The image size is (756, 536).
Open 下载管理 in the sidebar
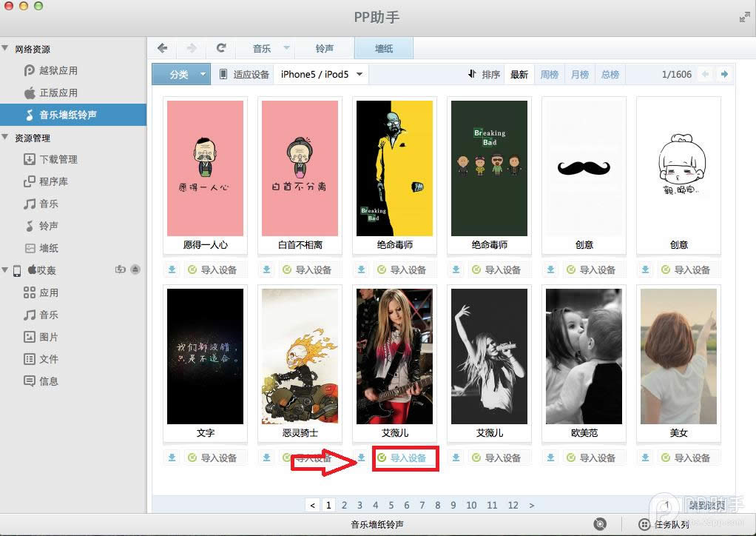58,159
